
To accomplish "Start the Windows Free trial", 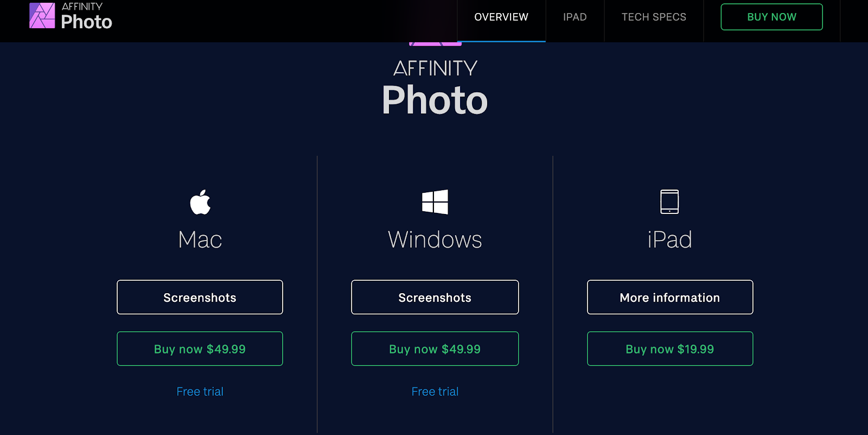I will (x=435, y=392).
